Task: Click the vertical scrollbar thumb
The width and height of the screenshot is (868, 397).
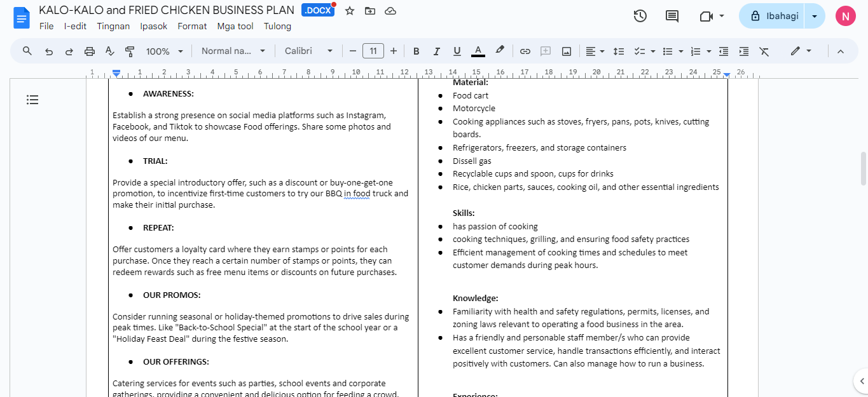Action: pyautogui.click(x=863, y=168)
